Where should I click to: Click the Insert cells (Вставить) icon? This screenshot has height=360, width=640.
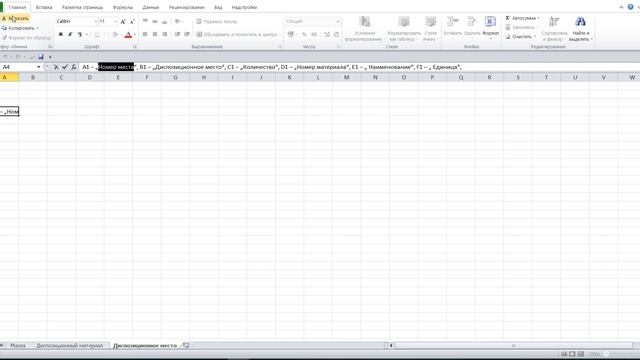pos(453,22)
